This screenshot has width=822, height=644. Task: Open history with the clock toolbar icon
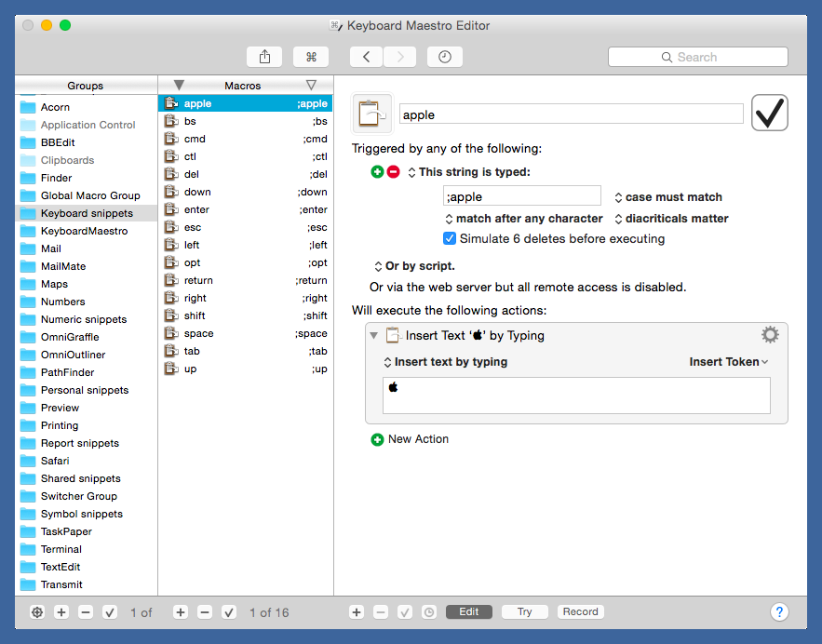445,57
